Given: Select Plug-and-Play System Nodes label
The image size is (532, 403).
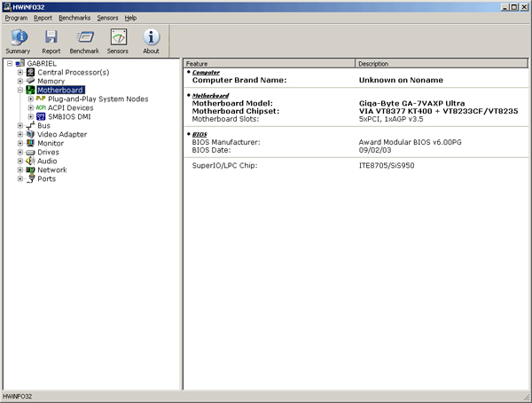Looking at the screenshot, I should pyautogui.click(x=98, y=99).
